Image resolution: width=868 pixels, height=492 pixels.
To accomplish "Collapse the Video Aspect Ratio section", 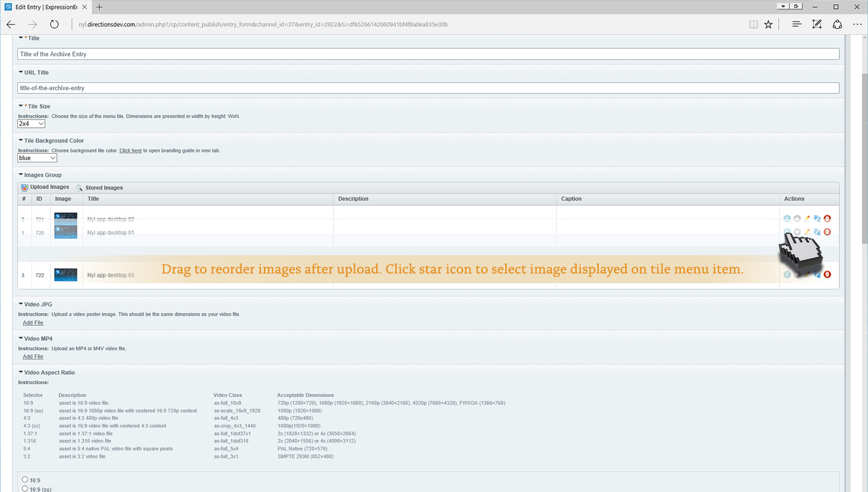I will click(21, 372).
